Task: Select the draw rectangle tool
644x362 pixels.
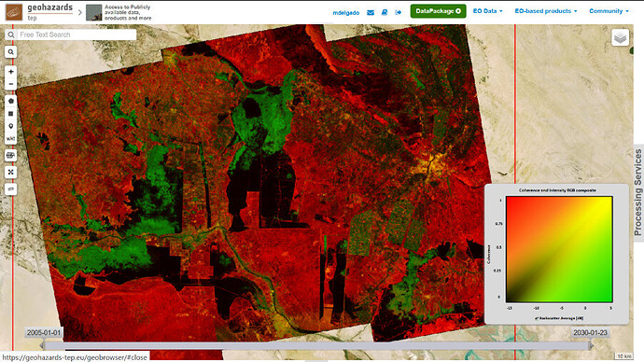Action: pyautogui.click(x=10, y=114)
